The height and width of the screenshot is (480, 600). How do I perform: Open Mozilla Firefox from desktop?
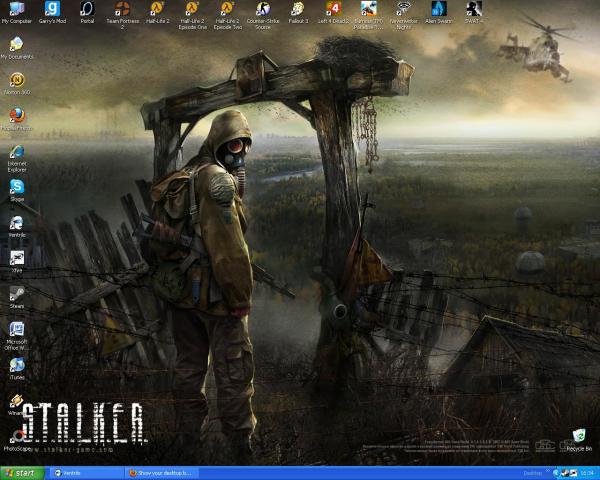pyautogui.click(x=16, y=116)
